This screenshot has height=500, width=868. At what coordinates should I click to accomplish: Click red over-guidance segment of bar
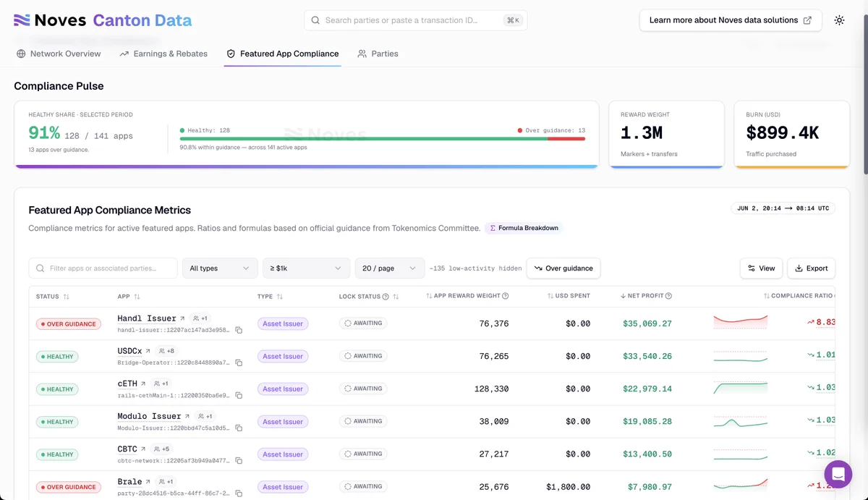(566, 139)
